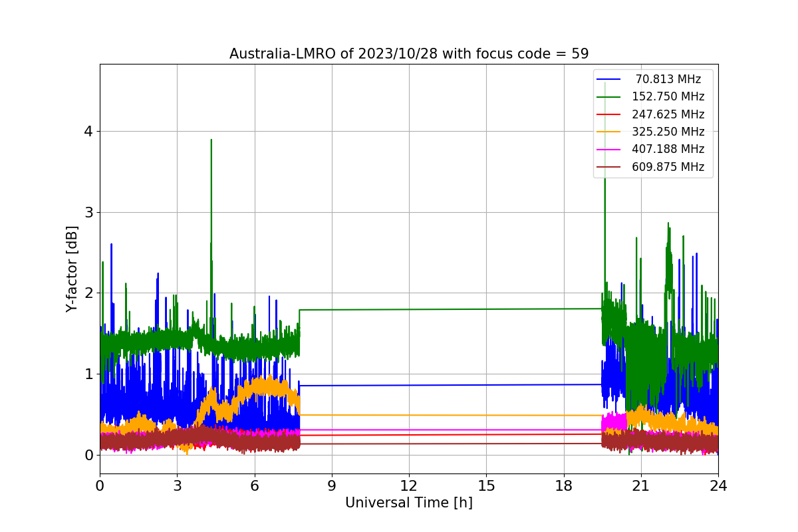Click the flat blue line across data gap
The image size is (798, 532).
click(x=451, y=385)
